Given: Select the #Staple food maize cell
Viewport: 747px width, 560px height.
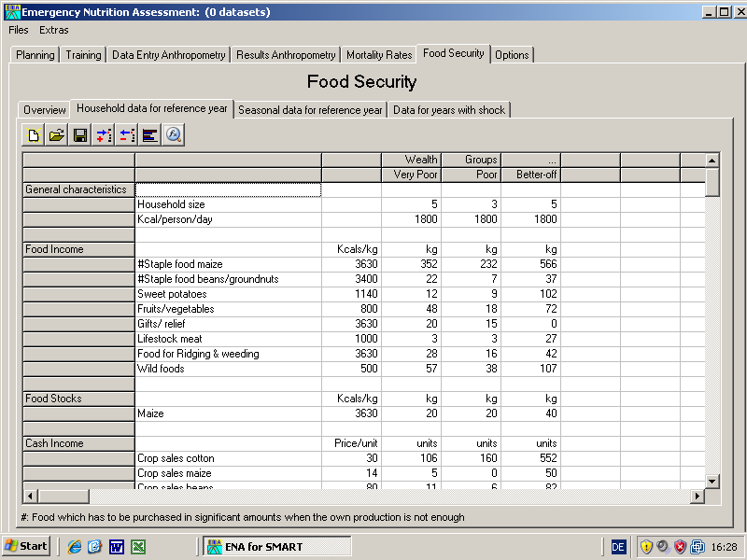Looking at the screenshot, I should (x=228, y=264).
